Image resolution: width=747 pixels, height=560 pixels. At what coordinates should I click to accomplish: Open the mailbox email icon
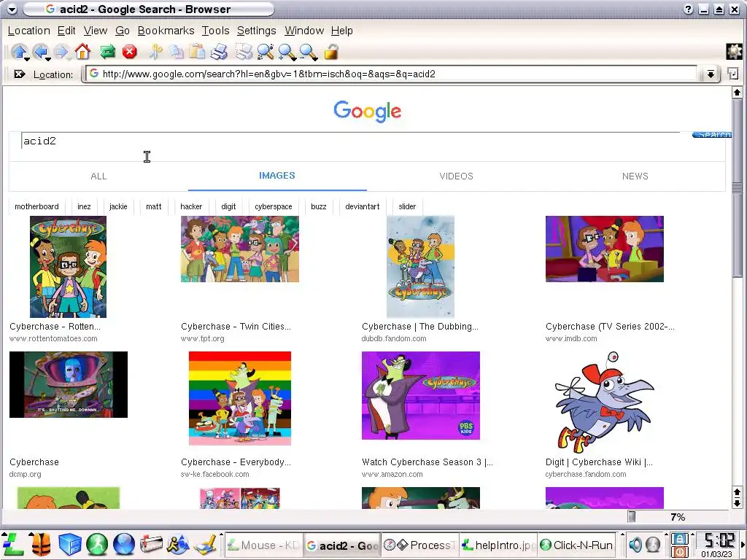pyautogui.click(x=151, y=544)
